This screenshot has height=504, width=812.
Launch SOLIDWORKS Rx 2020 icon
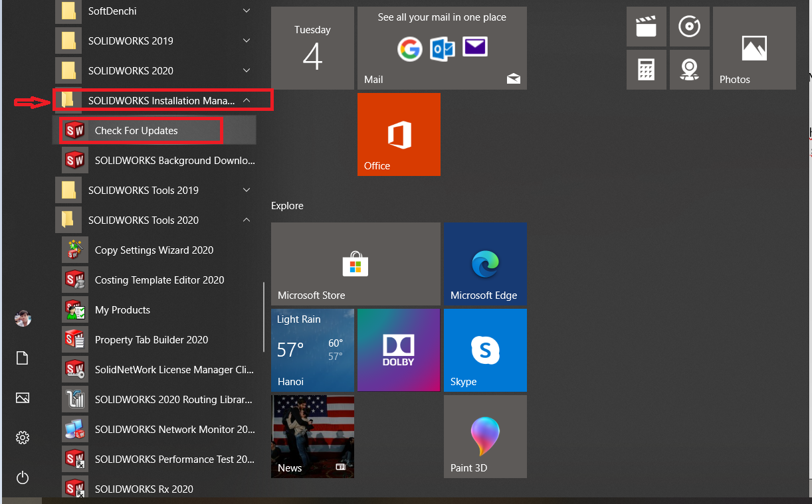point(75,488)
